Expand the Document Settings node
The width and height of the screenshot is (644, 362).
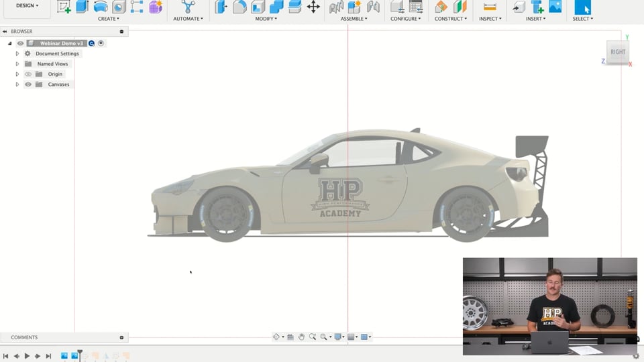click(x=17, y=54)
